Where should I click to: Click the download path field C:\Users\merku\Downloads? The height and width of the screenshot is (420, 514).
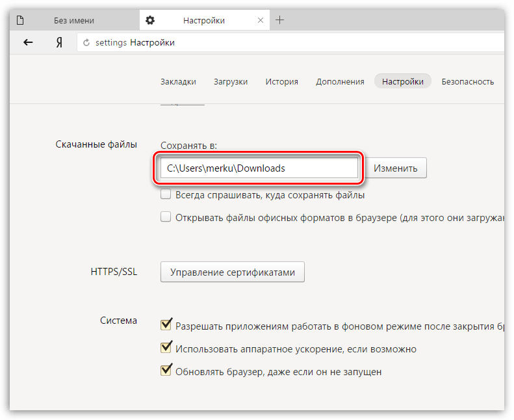coord(259,168)
